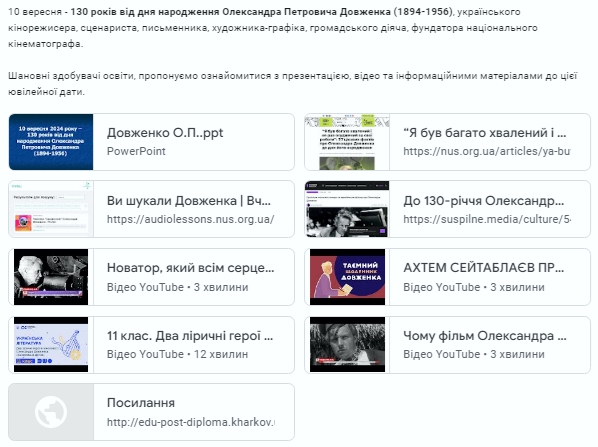Open "Чому фільм Олександра" YouTube video
Viewport: 598px width, 447px height.
(x=485, y=336)
